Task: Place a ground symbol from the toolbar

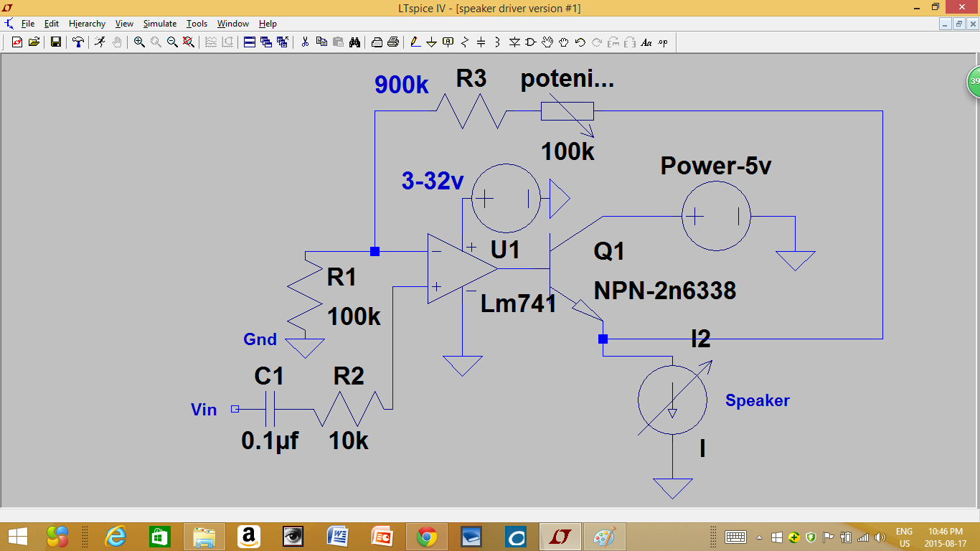Action: point(432,42)
